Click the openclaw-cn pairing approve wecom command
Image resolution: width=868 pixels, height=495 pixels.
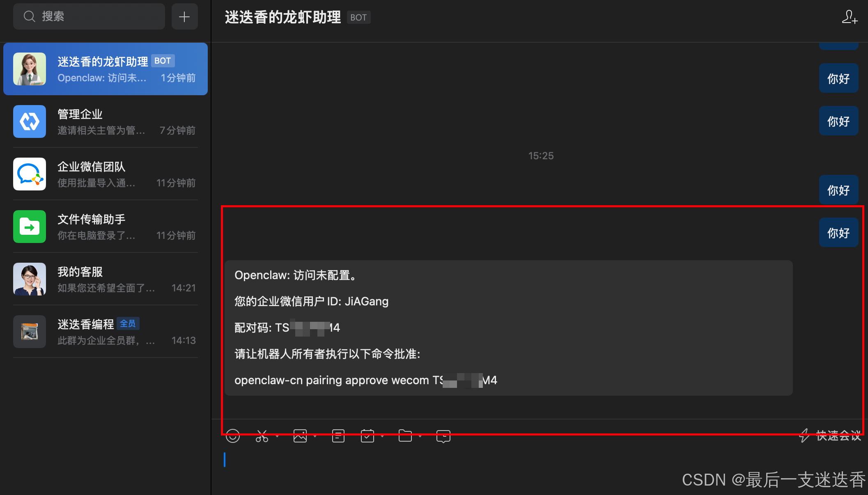pos(365,380)
